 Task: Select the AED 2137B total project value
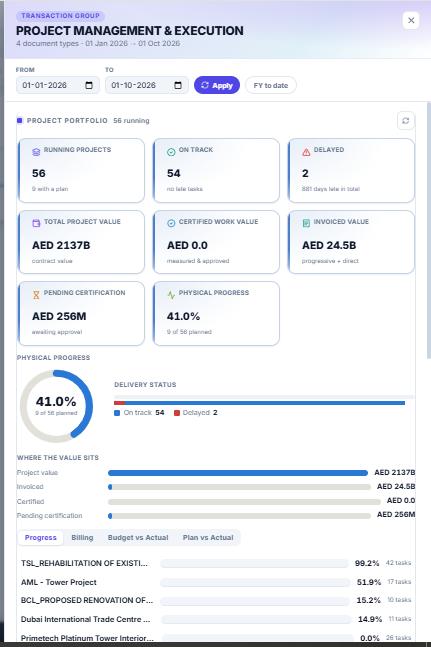(61, 245)
